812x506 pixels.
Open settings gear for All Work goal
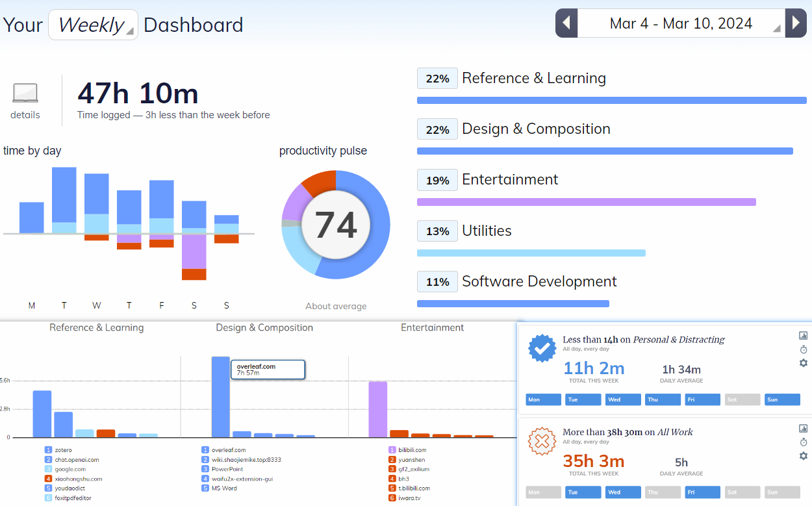[803, 456]
